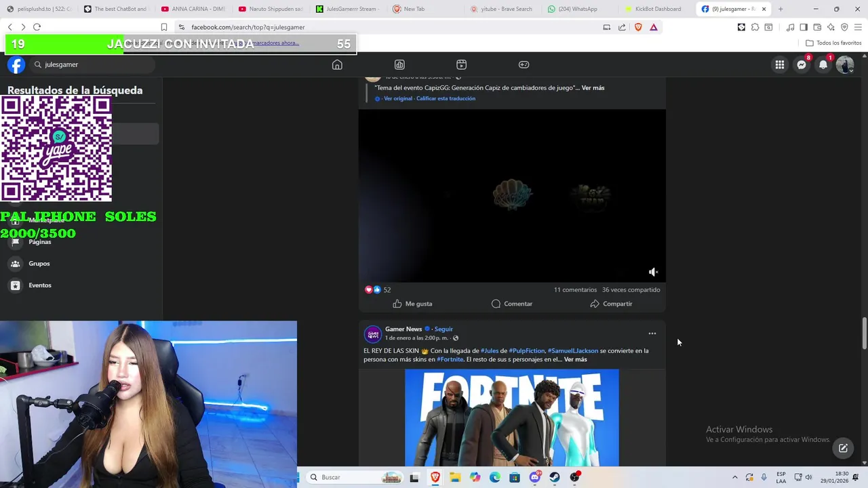Open new message compose icon
Screen dimensions: 868x488
click(x=843, y=448)
